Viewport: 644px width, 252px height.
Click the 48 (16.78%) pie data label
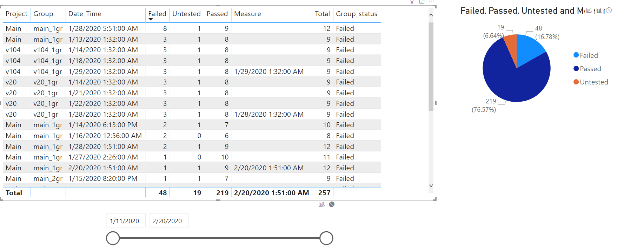[547, 32]
